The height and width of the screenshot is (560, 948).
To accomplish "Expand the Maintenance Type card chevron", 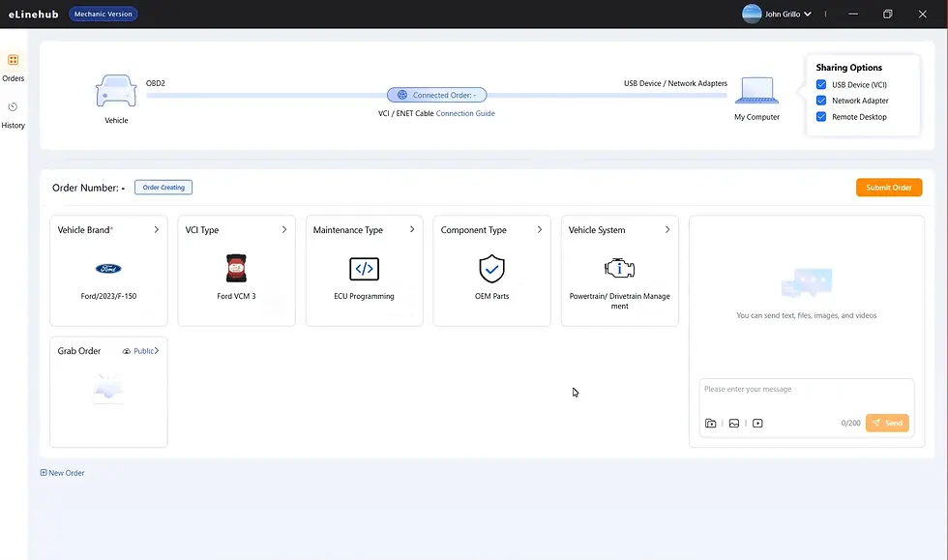I will click(x=412, y=230).
